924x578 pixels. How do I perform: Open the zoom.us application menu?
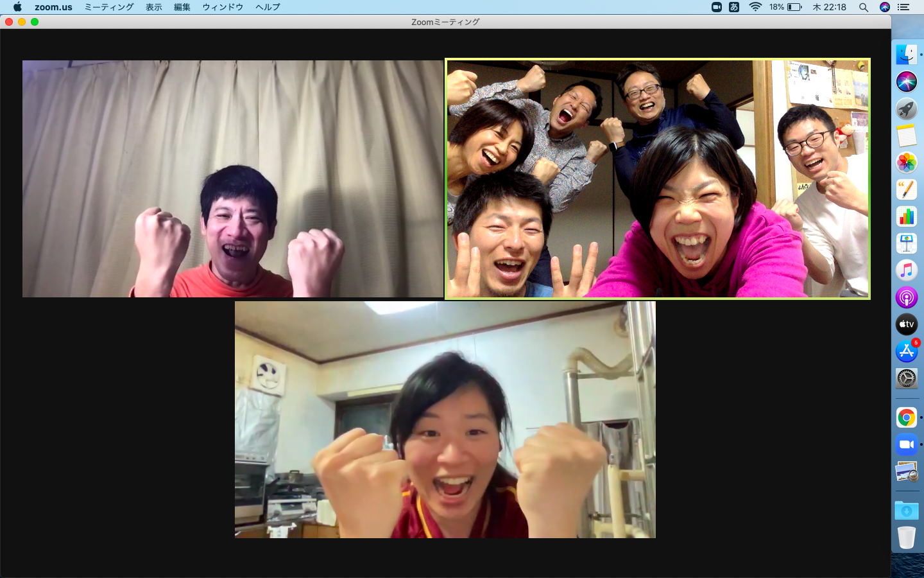point(53,7)
